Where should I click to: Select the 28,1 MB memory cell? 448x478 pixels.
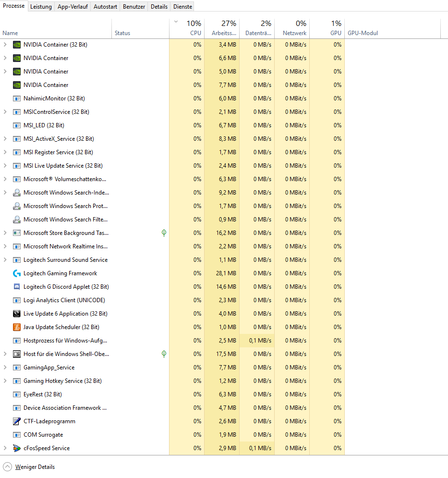[222, 273]
